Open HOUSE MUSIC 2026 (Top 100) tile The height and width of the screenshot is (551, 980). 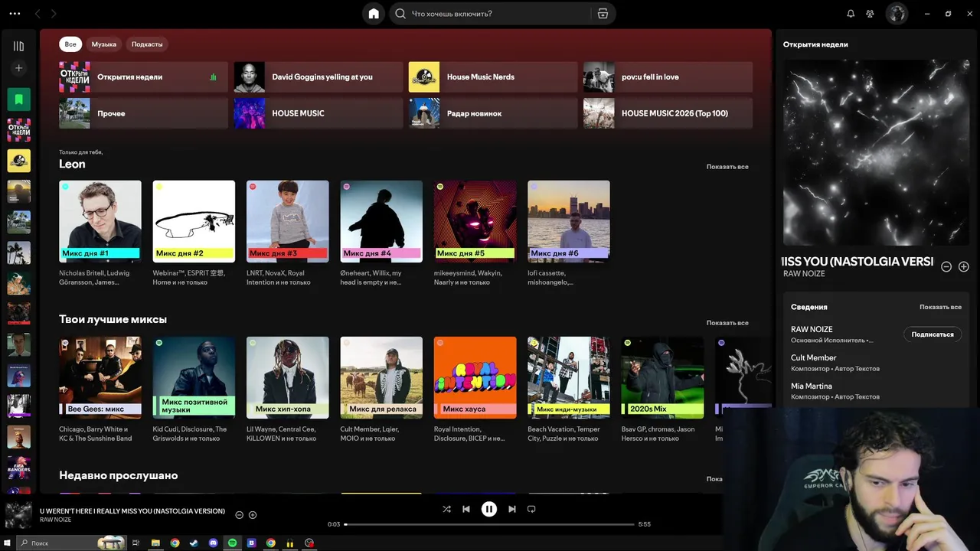coord(668,113)
